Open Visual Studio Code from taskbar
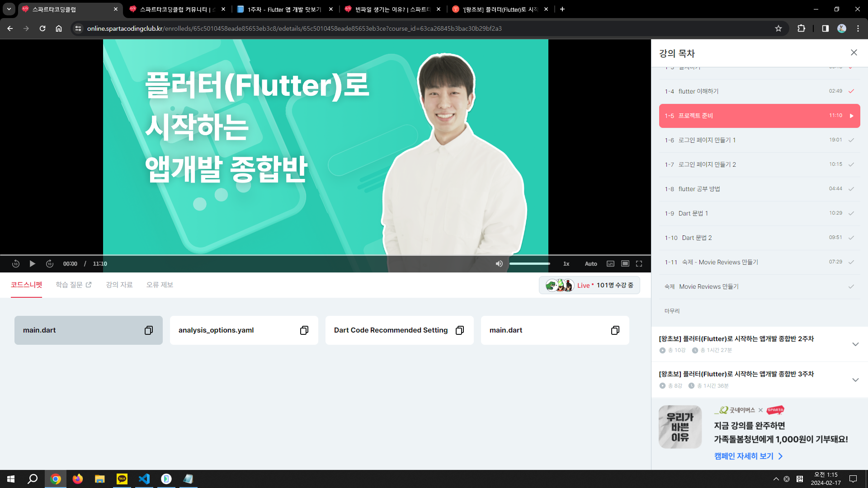The height and width of the screenshot is (488, 868). (144, 479)
